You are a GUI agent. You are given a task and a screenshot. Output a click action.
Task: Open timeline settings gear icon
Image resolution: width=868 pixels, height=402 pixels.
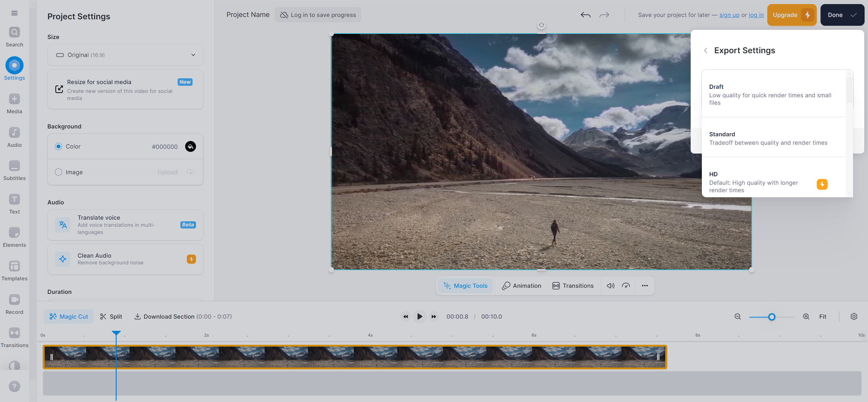854,316
